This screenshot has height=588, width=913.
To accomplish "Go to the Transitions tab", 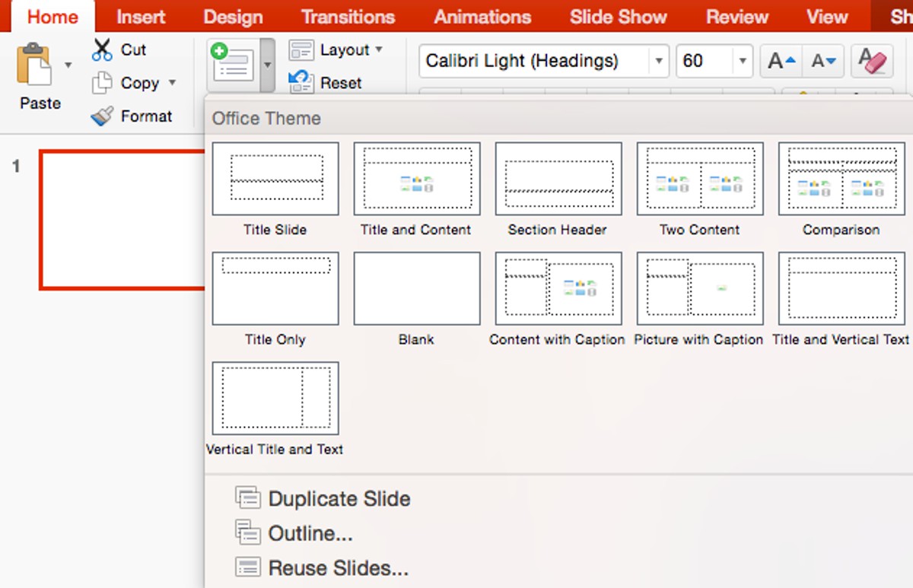I will pyautogui.click(x=348, y=17).
